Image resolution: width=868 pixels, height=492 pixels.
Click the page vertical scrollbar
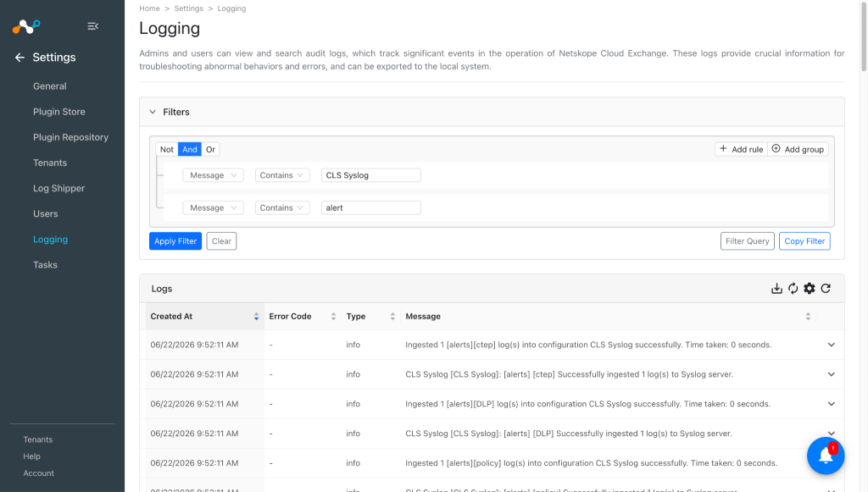click(x=864, y=36)
